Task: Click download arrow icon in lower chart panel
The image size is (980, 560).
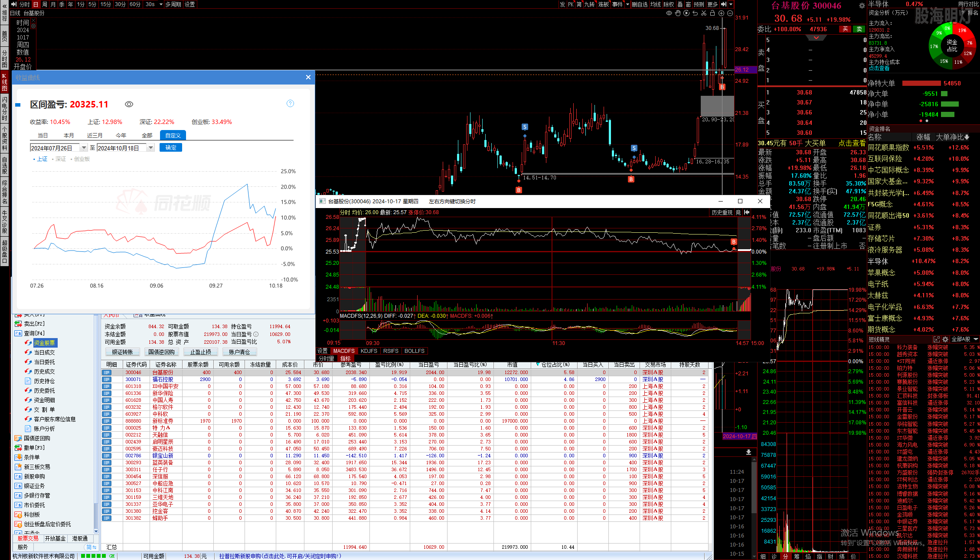Action: tap(748, 452)
